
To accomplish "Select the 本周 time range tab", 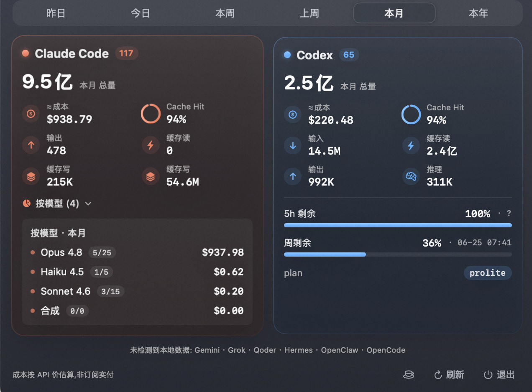I will [225, 13].
